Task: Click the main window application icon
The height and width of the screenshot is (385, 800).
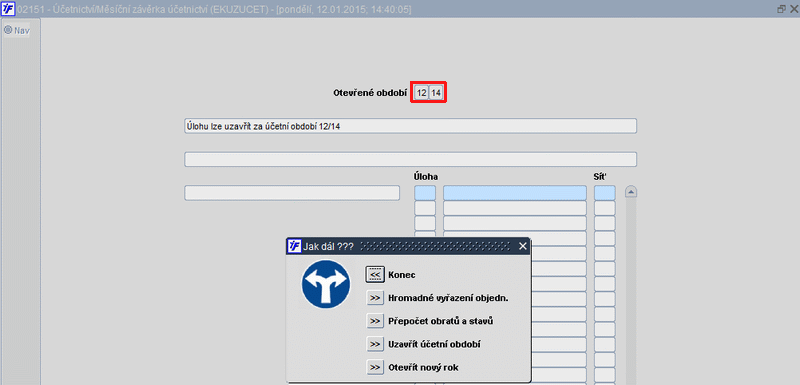Action: click(8, 9)
